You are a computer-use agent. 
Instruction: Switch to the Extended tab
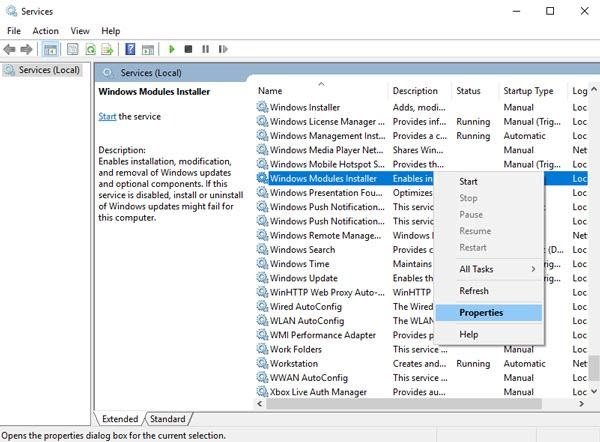(x=120, y=419)
